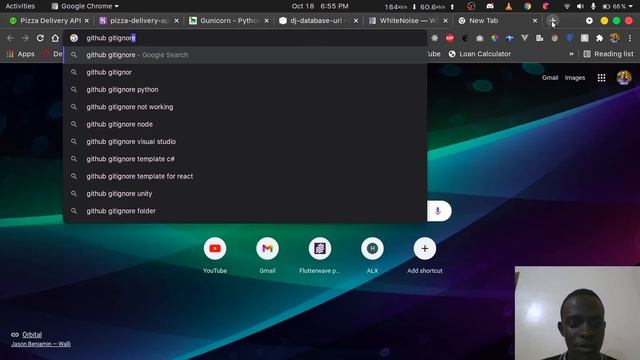Open the Apps bookmark

click(x=21, y=54)
